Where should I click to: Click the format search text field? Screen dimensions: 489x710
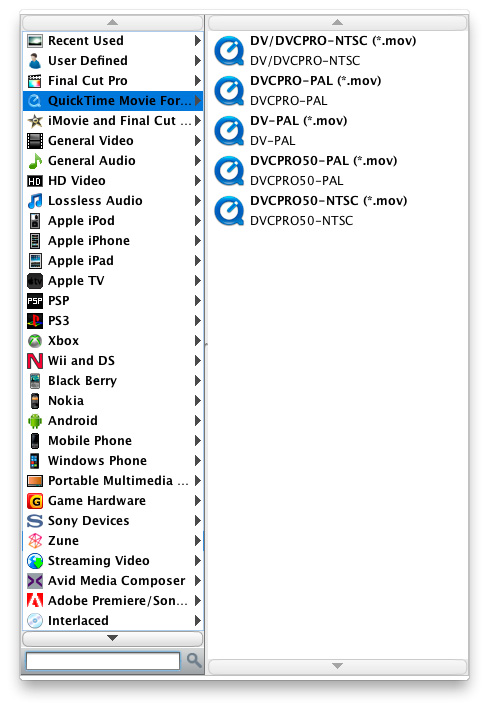pos(103,661)
